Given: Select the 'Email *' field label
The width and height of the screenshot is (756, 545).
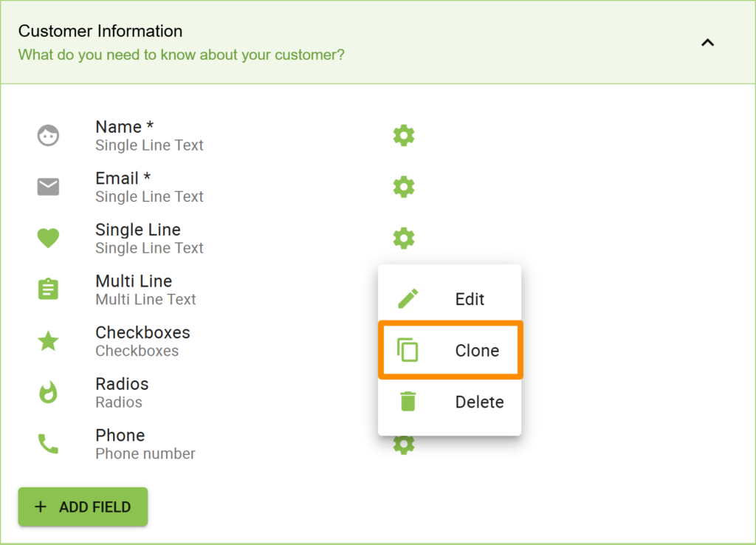Looking at the screenshot, I should tap(123, 179).
